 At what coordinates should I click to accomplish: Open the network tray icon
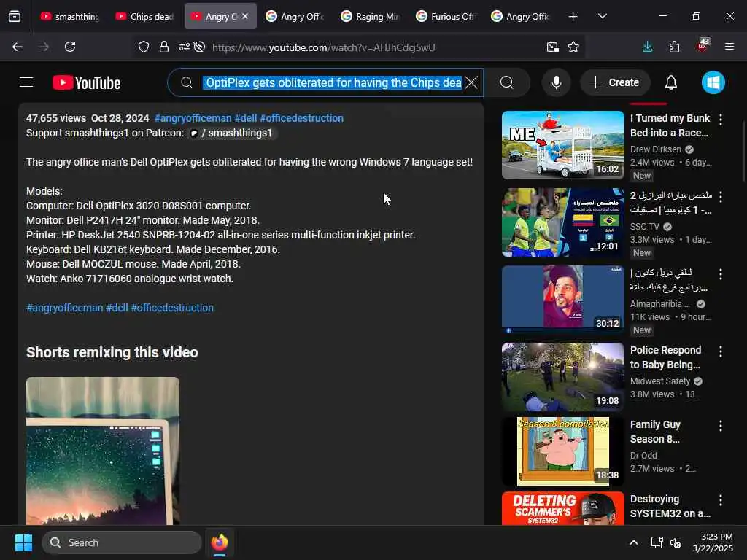point(657,542)
